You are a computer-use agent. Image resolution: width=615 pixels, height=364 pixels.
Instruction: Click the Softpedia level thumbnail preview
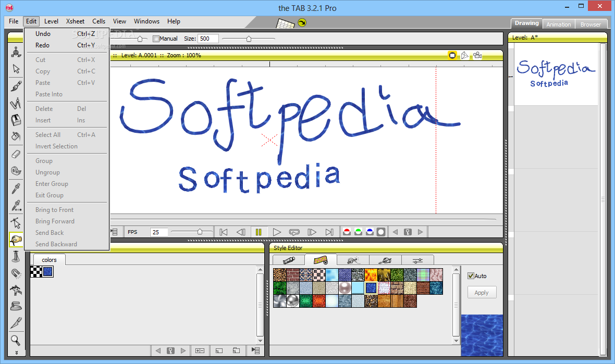(556, 74)
